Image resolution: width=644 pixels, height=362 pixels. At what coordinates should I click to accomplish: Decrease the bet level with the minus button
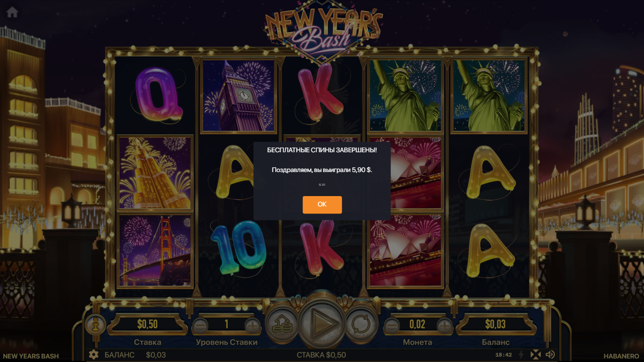(200, 325)
